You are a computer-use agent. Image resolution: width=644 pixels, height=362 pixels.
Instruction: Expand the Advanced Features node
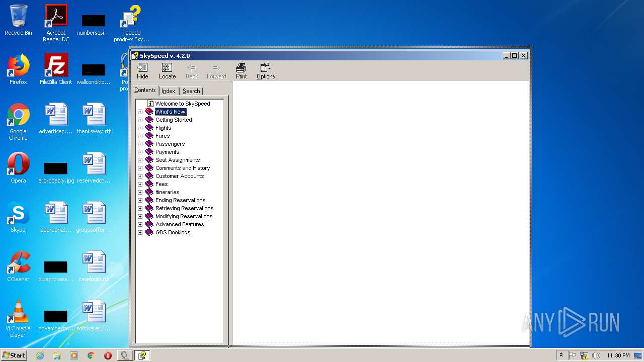[x=140, y=224]
